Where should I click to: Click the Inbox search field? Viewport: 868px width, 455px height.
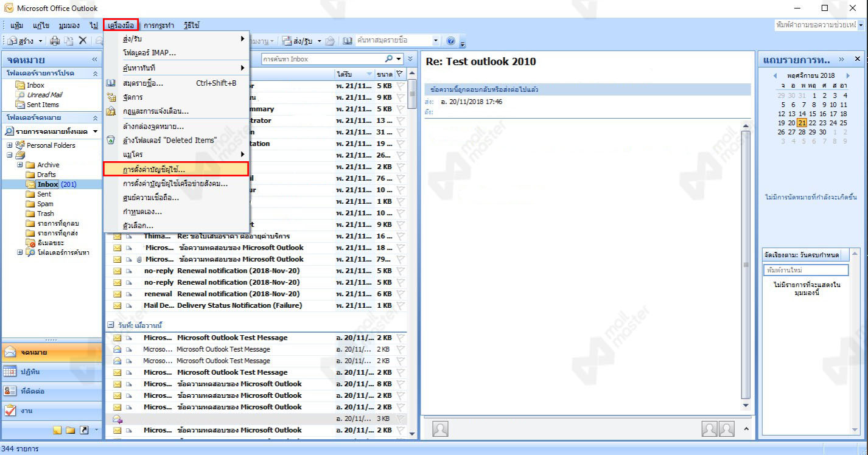pos(323,59)
